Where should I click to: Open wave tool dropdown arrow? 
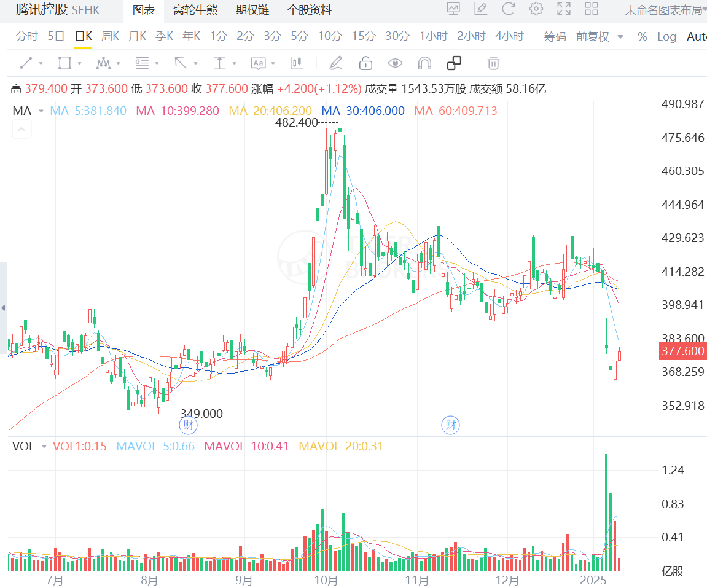(x=119, y=63)
